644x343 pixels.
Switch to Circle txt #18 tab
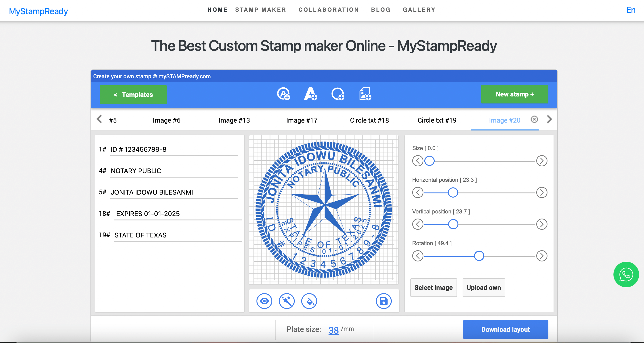point(369,120)
